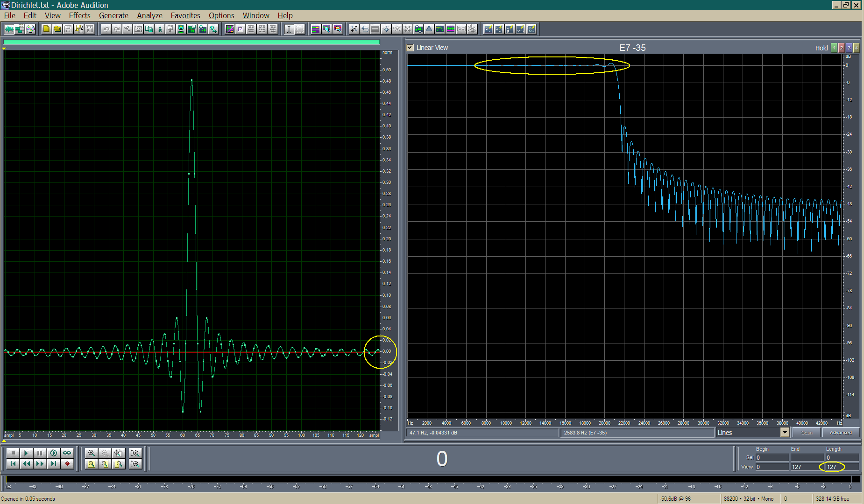The image size is (864, 504).
Task: Toggle Hold button 4
Action: (857, 48)
